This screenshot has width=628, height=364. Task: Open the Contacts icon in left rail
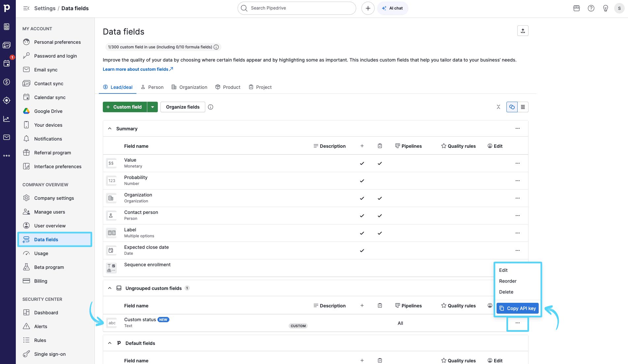tap(7, 45)
